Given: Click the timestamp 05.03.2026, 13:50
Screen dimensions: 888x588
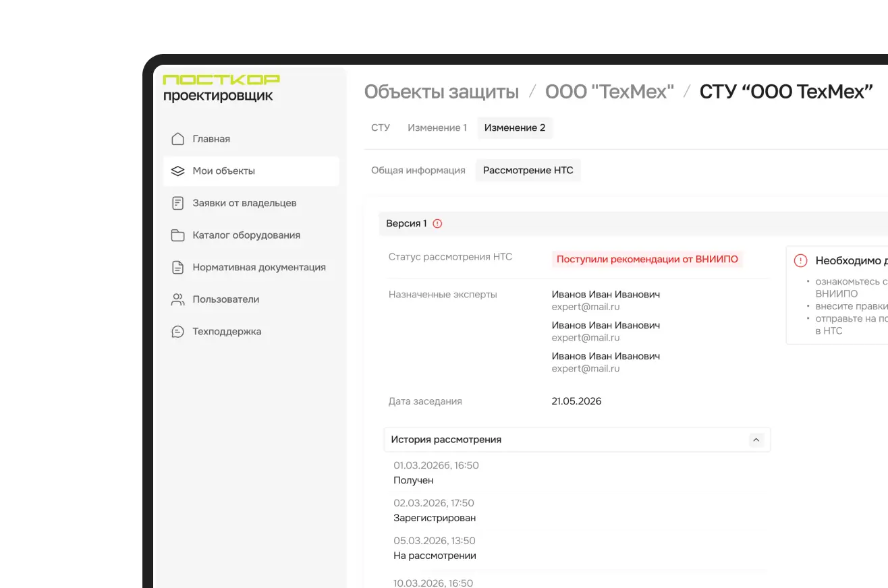Looking at the screenshot, I should 435,541.
